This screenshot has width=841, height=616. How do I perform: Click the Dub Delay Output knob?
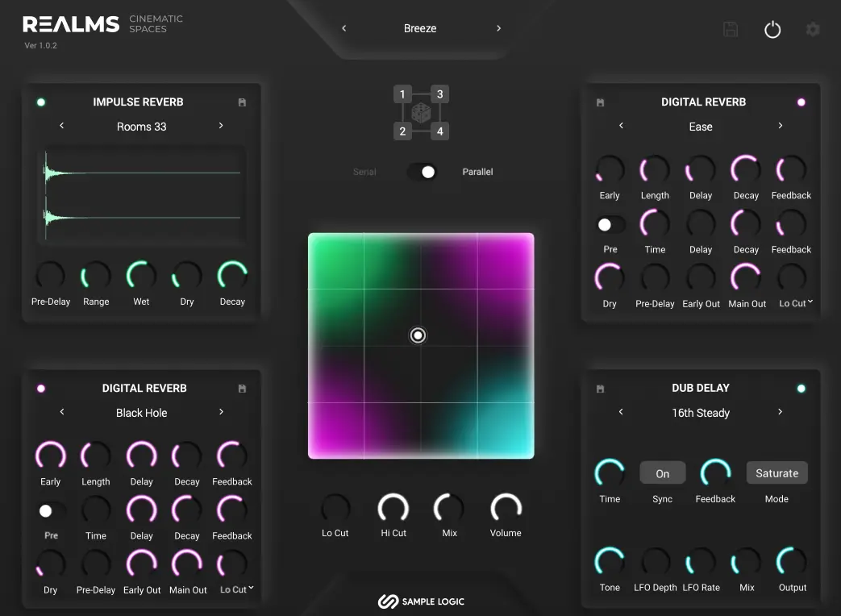(x=792, y=563)
